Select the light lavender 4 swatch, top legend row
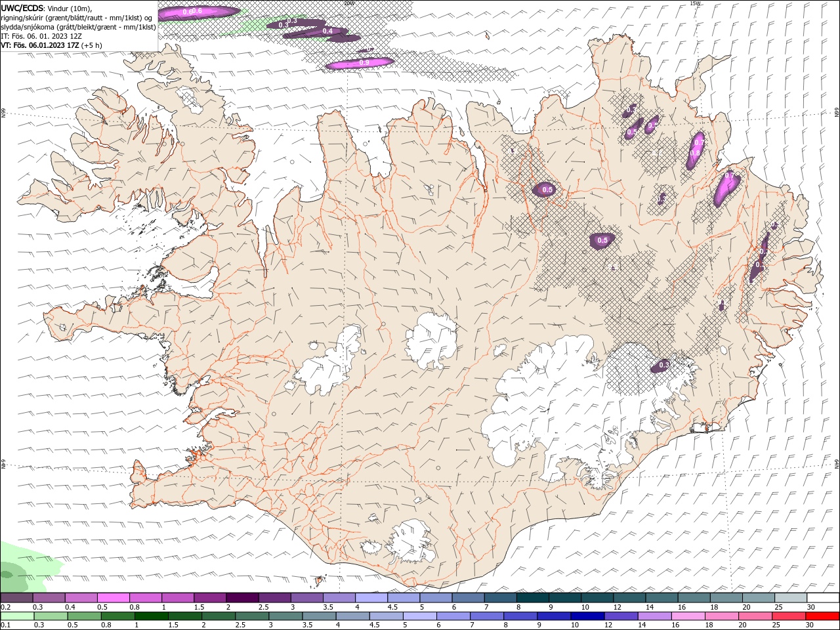 click(x=371, y=598)
